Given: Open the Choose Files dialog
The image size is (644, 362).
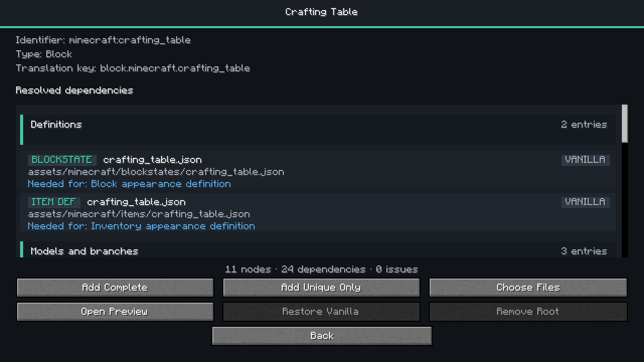Looking at the screenshot, I should [x=528, y=288].
